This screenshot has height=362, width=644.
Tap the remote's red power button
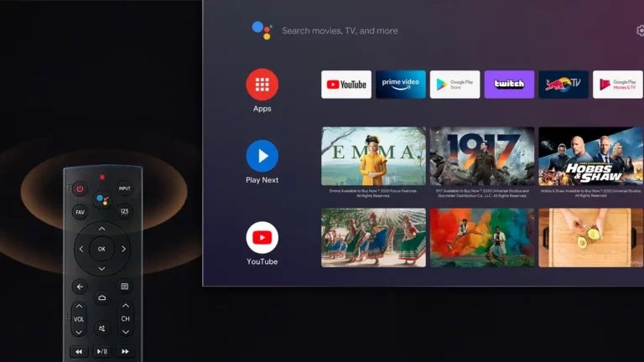click(x=80, y=189)
